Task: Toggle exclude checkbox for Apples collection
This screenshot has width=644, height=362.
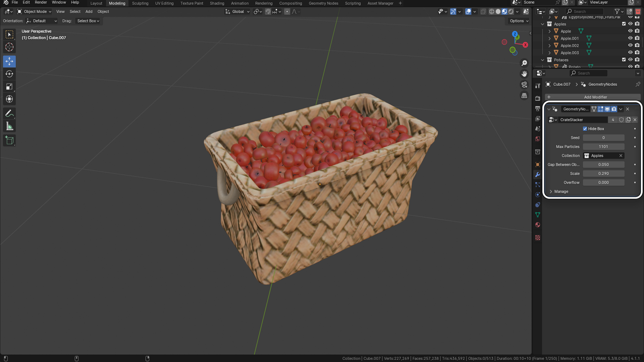Action: (624, 24)
